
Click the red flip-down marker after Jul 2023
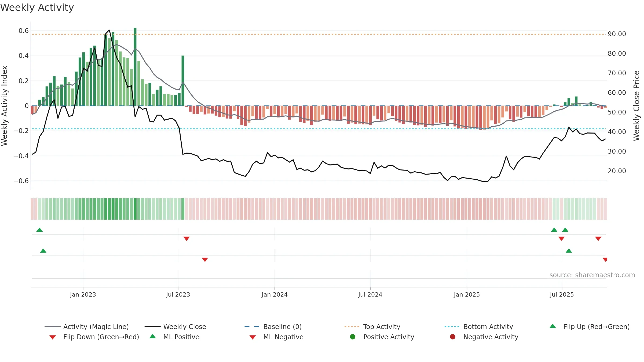186,239
